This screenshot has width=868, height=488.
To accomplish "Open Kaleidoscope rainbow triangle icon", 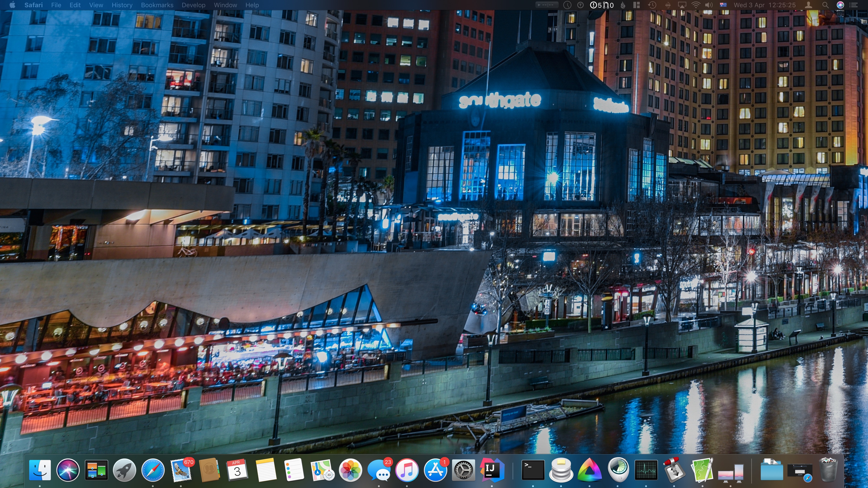I will 589,470.
